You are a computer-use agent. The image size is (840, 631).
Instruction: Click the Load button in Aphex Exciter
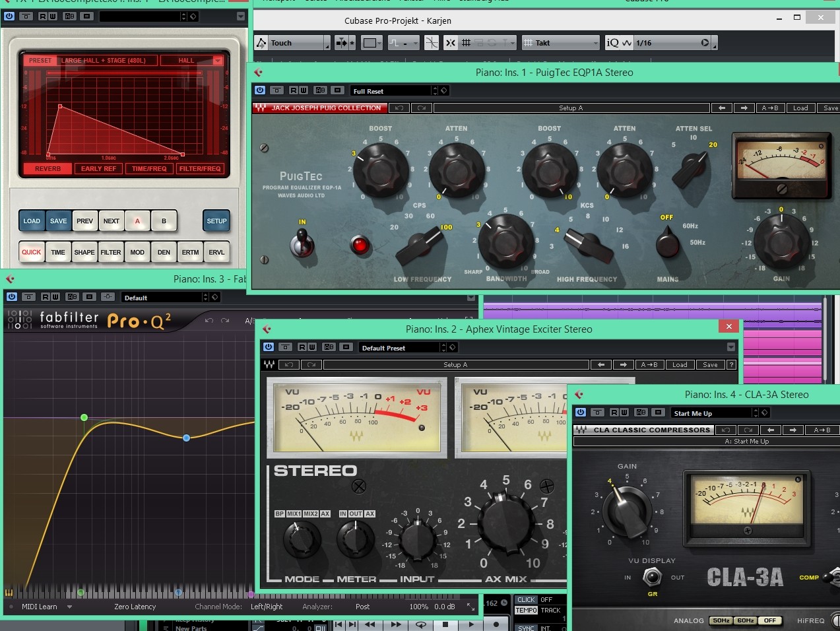[x=680, y=364]
